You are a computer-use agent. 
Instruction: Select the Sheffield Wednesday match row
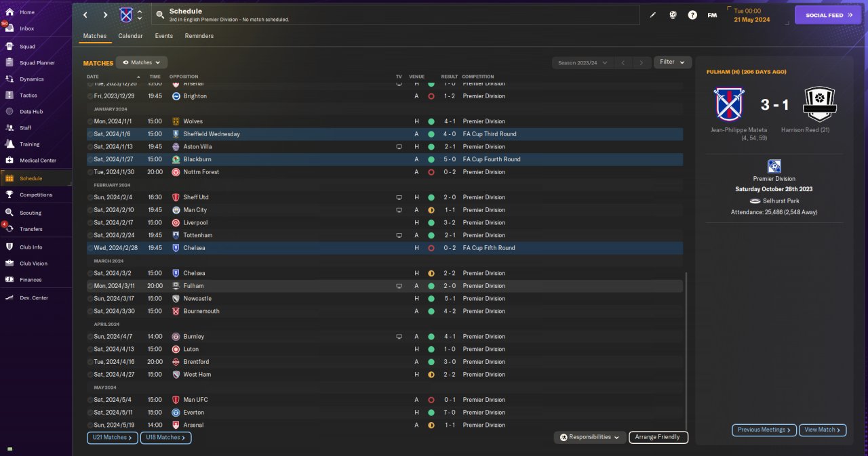[x=384, y=134]
